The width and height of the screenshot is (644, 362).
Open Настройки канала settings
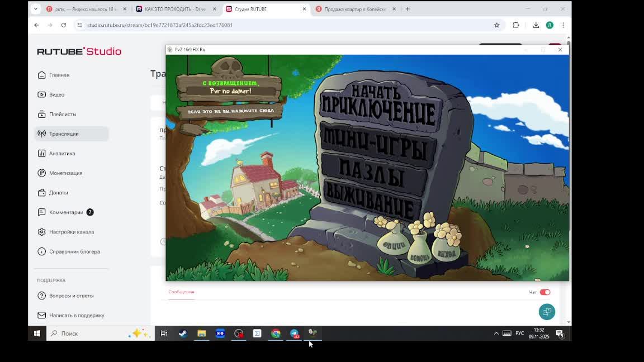coord(72,232)
